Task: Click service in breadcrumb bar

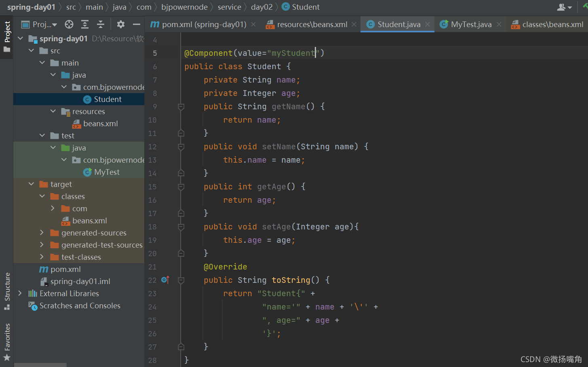Action: (x=229, y=7)
